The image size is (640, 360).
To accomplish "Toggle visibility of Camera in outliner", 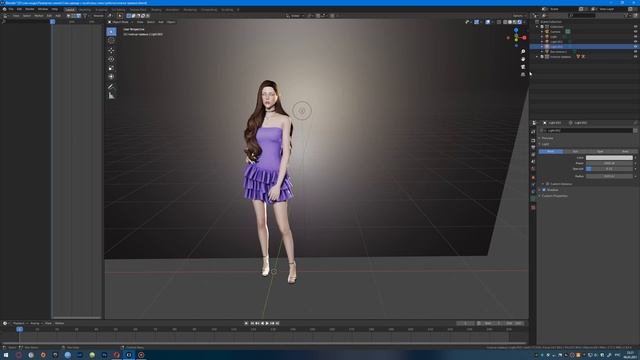I will click(x=635, y=32).
